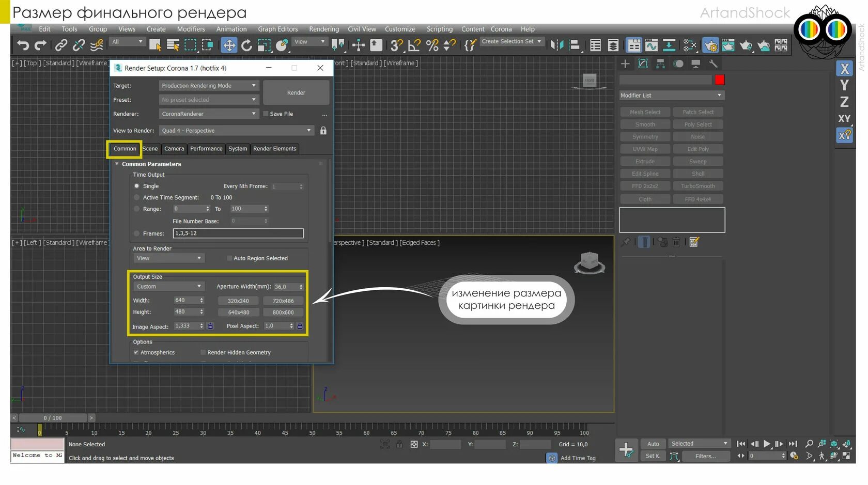Open Create Selection Set dropdown
The image size is (868, 485).
point(512,41)
